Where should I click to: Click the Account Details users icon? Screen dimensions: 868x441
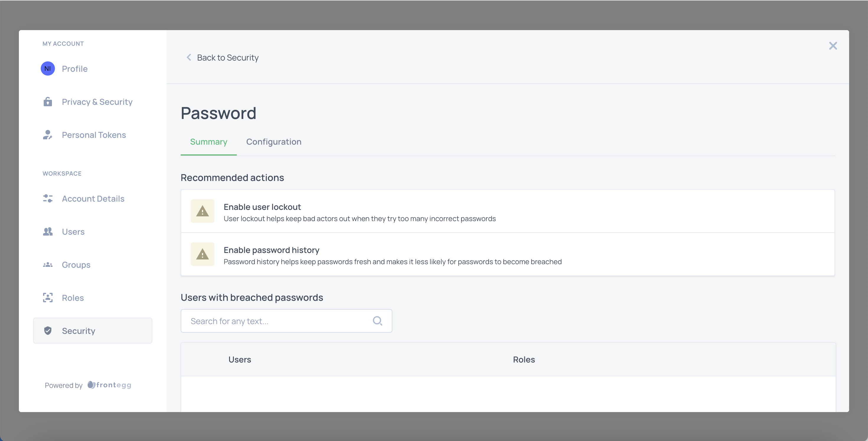(48, 198)
